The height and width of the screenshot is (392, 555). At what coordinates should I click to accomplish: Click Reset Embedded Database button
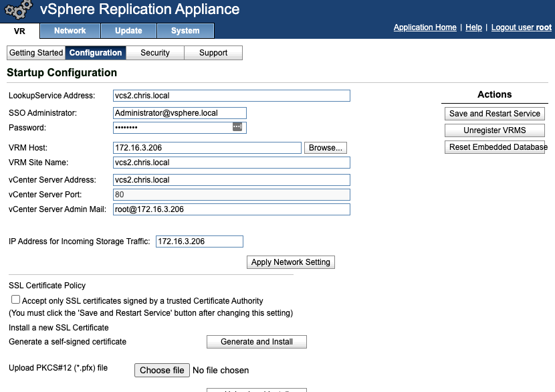495,147
